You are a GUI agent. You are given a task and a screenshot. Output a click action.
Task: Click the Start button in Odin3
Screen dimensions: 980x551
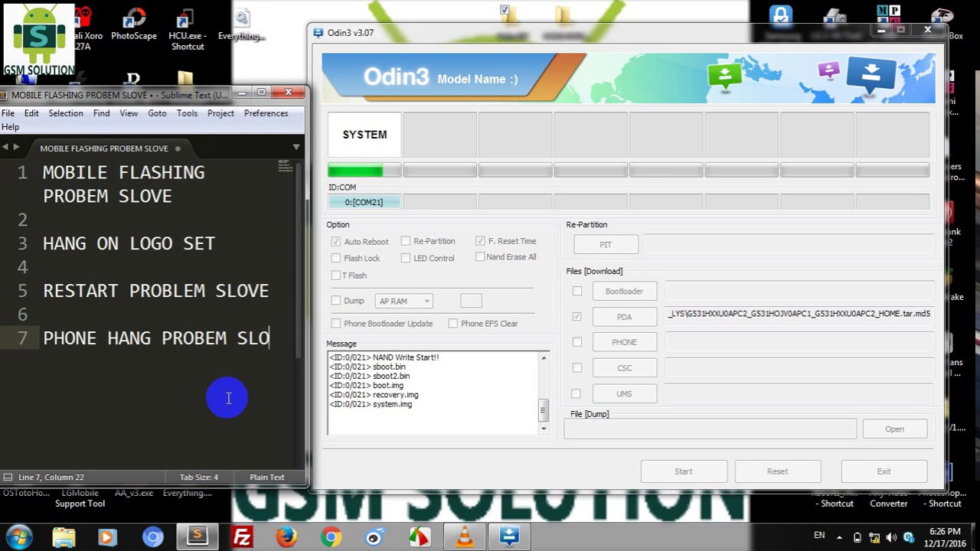683,471
